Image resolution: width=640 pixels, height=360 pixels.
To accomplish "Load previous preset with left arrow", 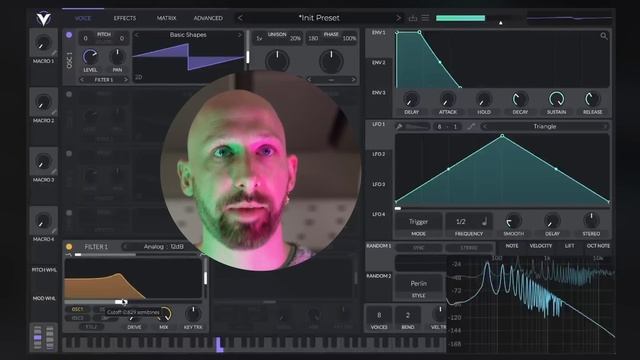I will click(240, 18).
